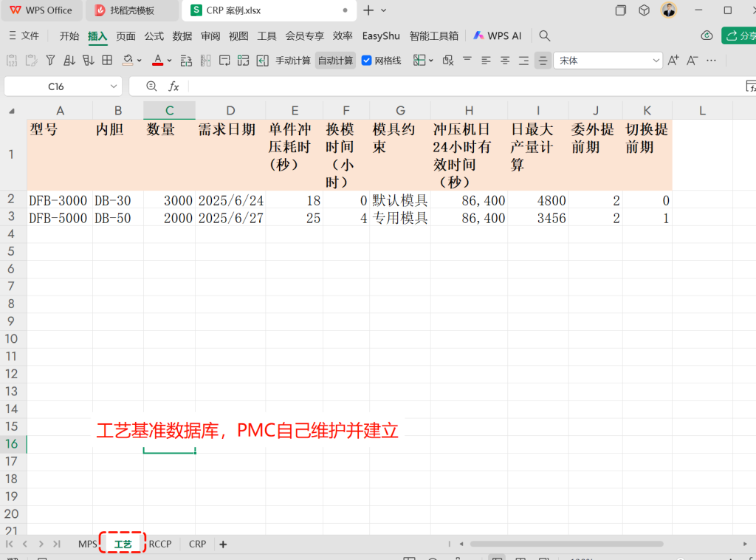Switch to the 页面 ribbon tab

click(126, 36)
